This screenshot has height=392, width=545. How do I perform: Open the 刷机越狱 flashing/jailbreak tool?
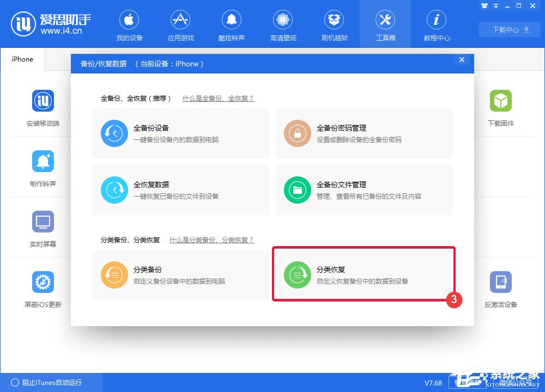point(334,24)
